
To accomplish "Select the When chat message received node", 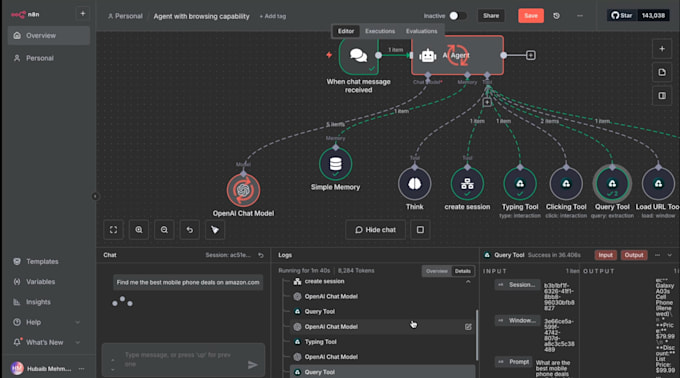I will [x=358, y=55].
